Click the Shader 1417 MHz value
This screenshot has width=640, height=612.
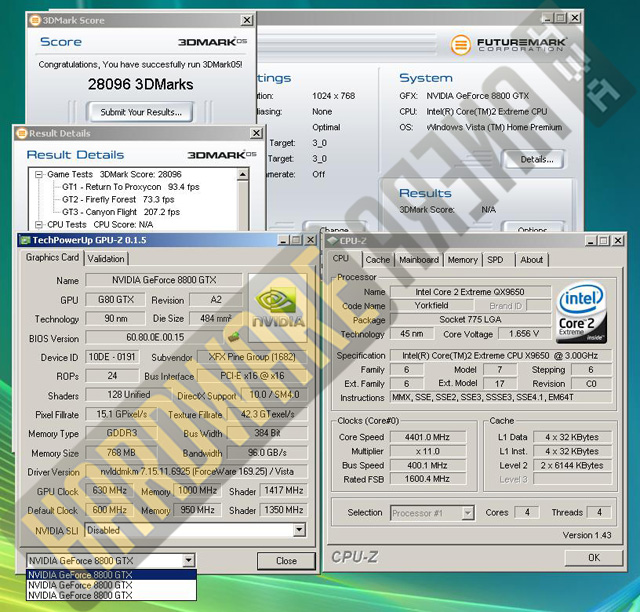tap(284, 490)
